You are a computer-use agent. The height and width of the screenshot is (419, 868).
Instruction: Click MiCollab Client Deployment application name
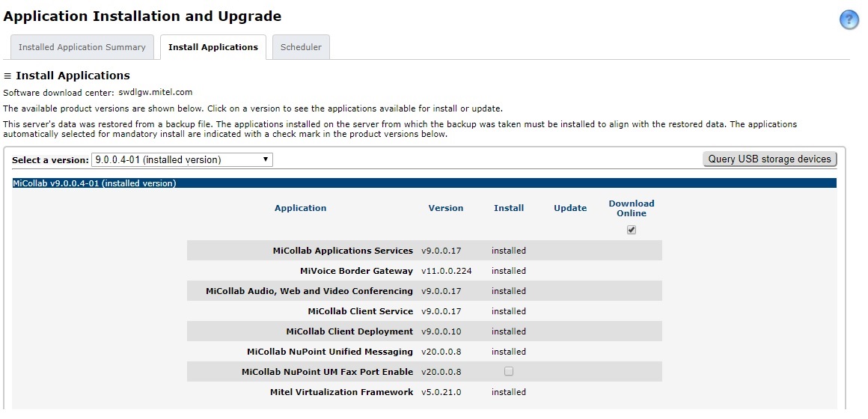[349, 331]
